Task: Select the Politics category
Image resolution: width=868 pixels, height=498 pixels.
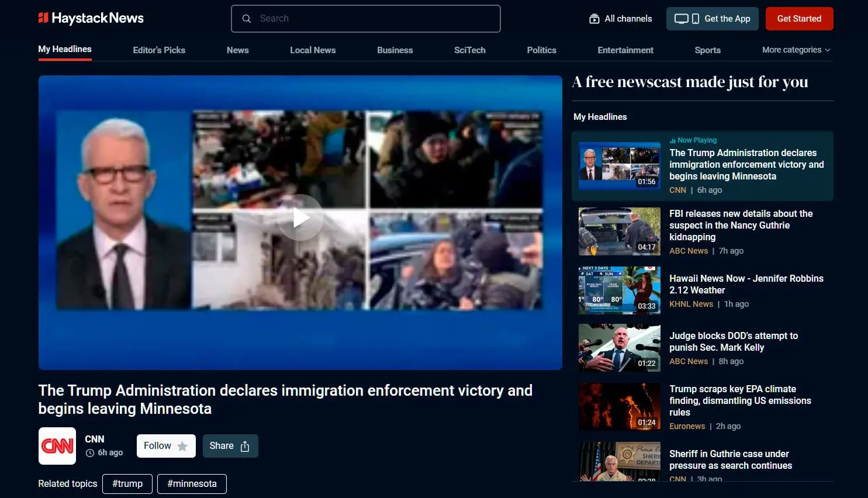Action: point(541,50)
